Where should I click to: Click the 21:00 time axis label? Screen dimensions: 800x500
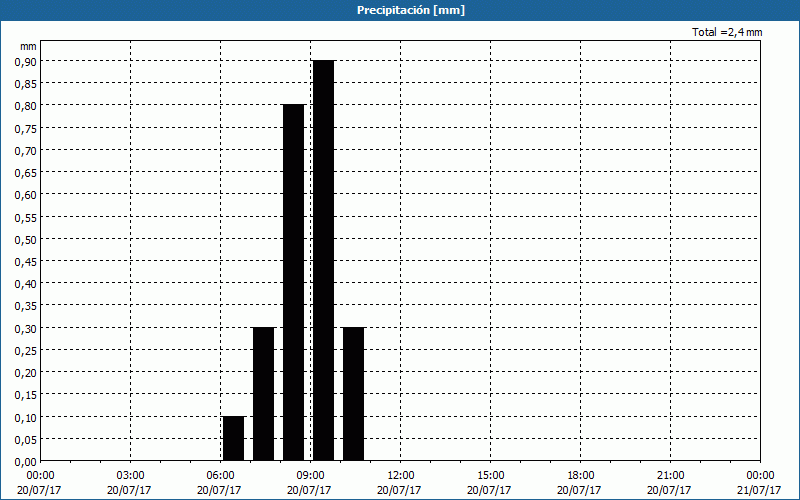(670, 476)
